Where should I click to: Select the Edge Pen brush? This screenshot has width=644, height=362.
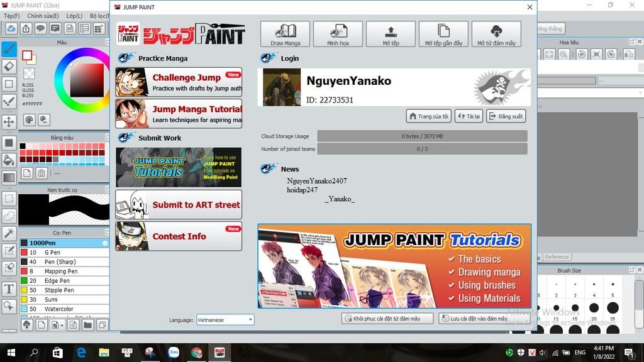click(65, 281)
